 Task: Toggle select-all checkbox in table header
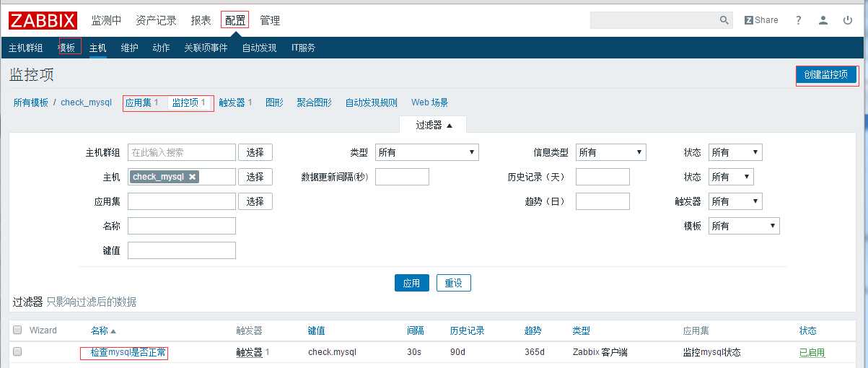17,330
